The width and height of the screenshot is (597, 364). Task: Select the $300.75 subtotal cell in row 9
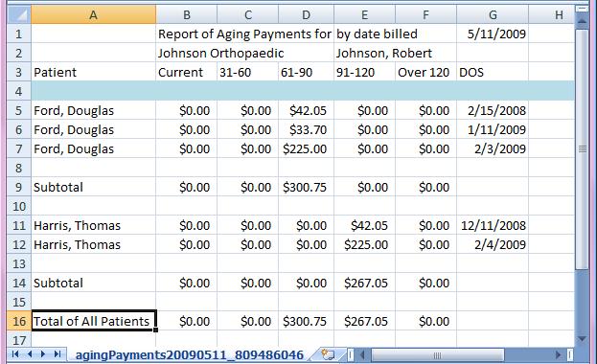306,187
